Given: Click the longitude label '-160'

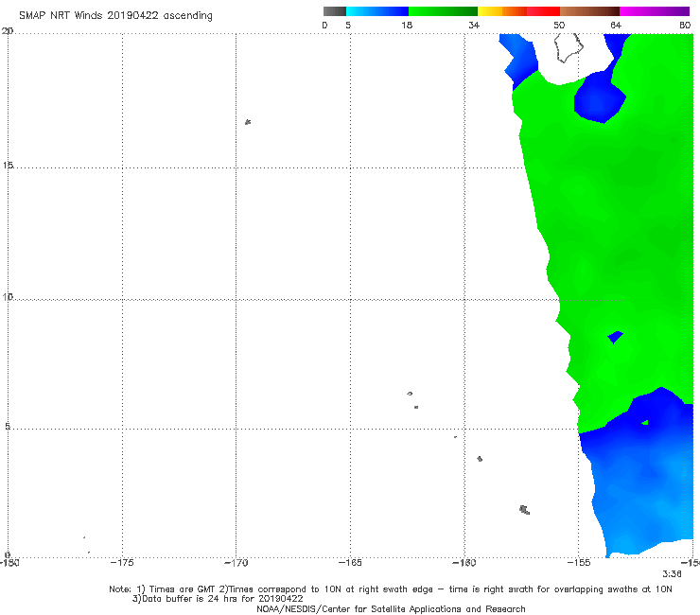Looking at the screenshot, I should (464, 563).
